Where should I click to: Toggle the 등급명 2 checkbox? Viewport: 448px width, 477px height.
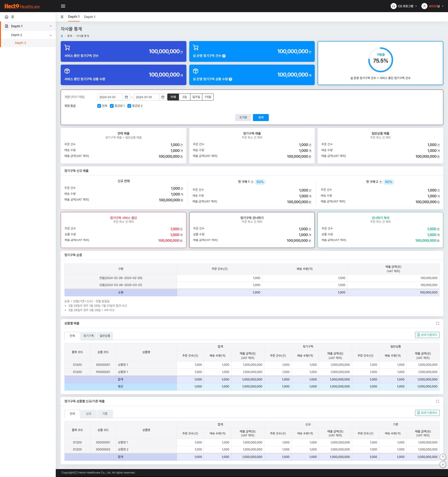(129, 106)
